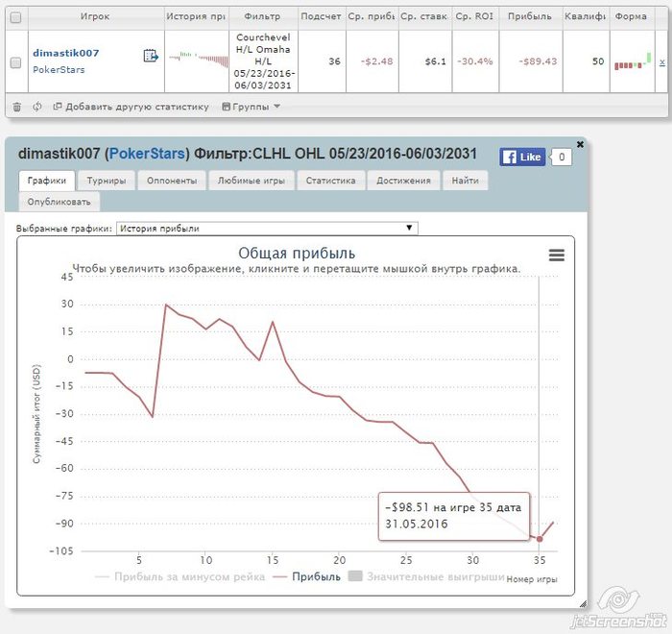Click the refresh icon beside trash

click(x=37, y=107)
